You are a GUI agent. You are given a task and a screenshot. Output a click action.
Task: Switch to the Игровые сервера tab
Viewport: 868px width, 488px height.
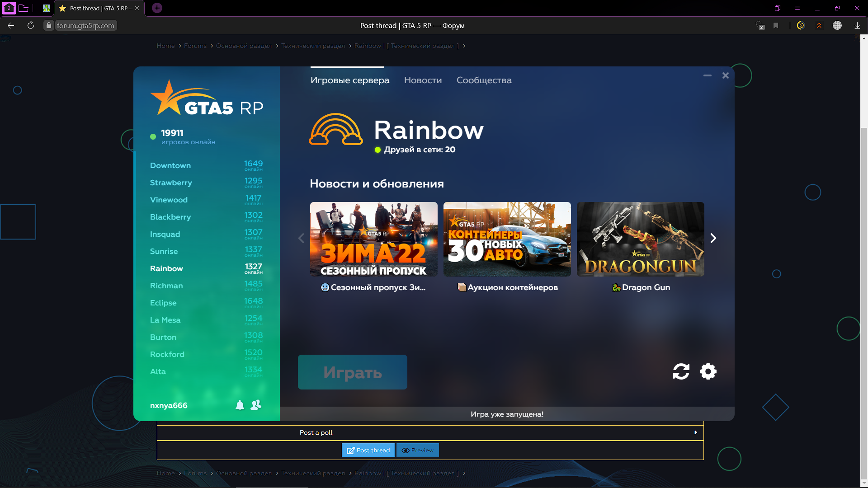tap(349, 80)
